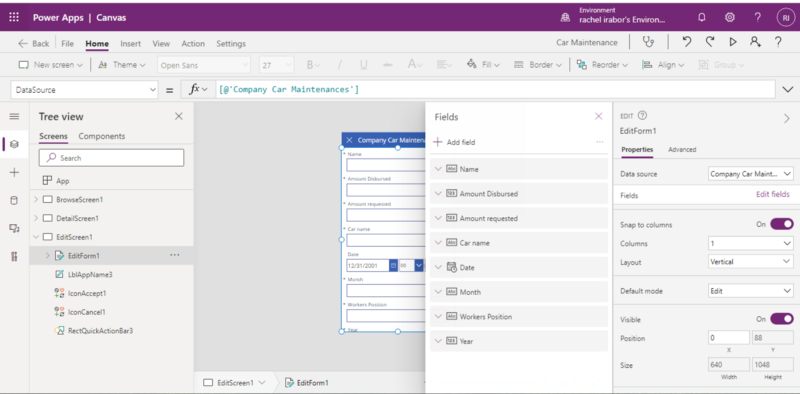Click Add field in Fields panel
800x394 pixels.
pyautogui.click(x=455, y=142)
